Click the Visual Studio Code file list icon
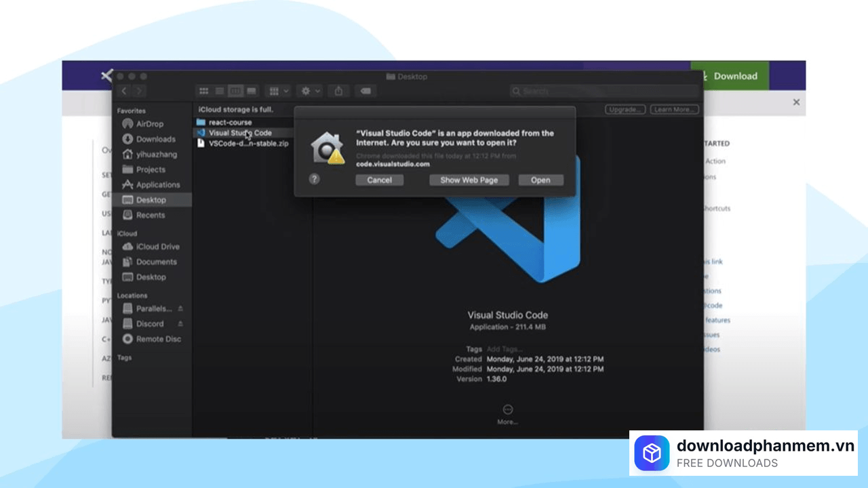Image resolution: width=868 pixels, height=488 pixels. 201,133
